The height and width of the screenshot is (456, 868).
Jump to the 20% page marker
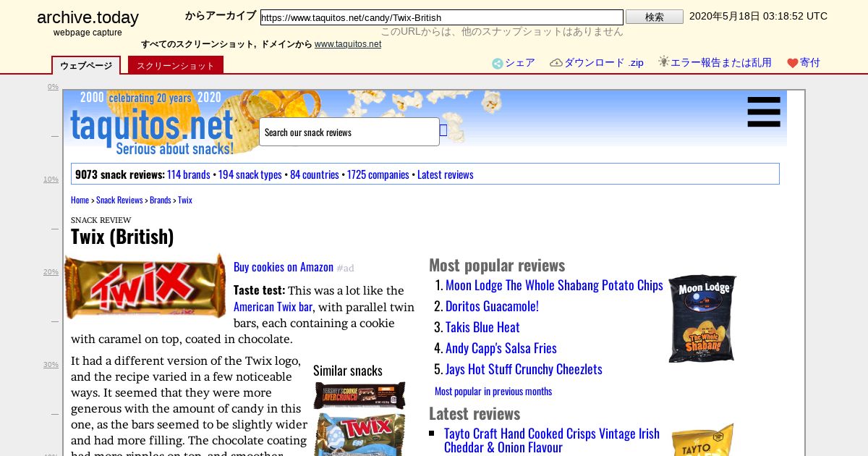click(x=51, y=272)
